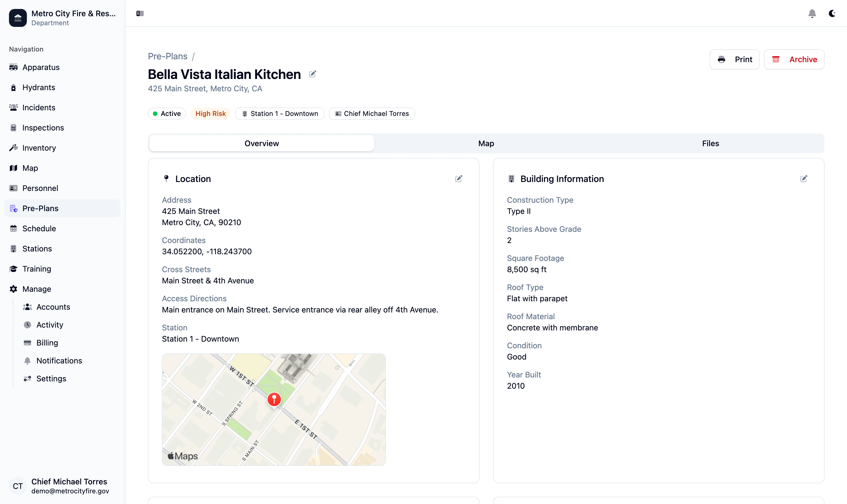This screenshot has width=847, height=504.
Task: Switch to the Map tab
Action: pos(486,143)
